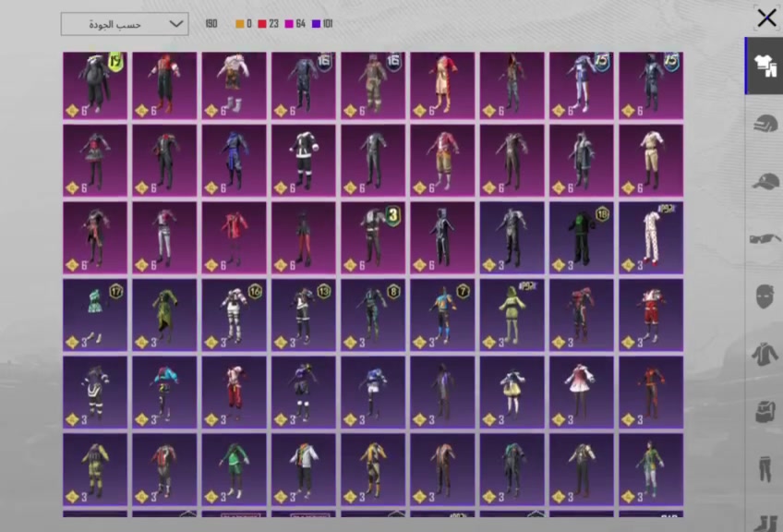Screen dimensions: 783x532
Task: Filter by red rarity count 23
Action: point(268,24)
